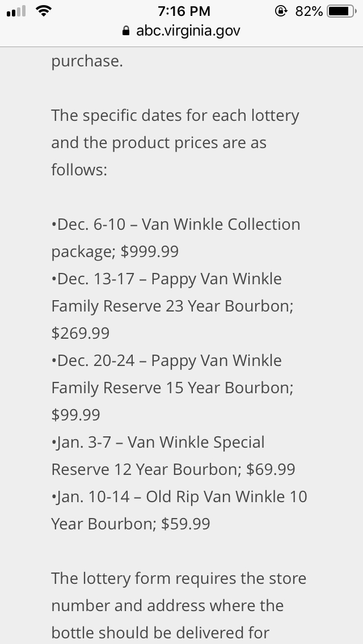
Task: Tap the cellular signal strength icon
Action: coord(16,11)
